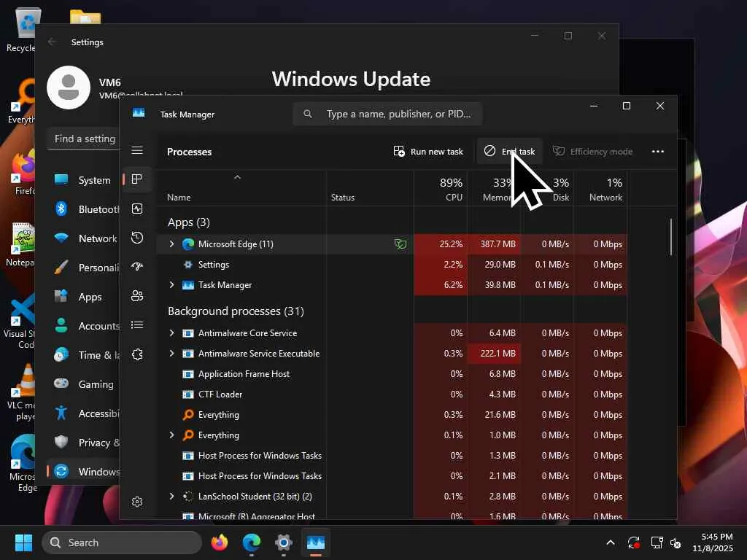The image size is (747, 560).
Task: Click the Settings gear on the taskbar
Action: coord(284,542)
